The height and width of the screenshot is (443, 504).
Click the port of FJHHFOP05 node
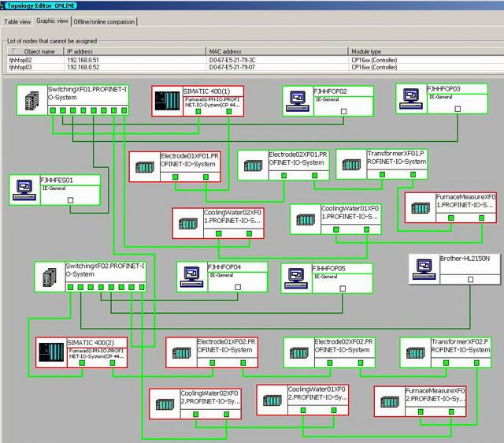tap(343, 289)
